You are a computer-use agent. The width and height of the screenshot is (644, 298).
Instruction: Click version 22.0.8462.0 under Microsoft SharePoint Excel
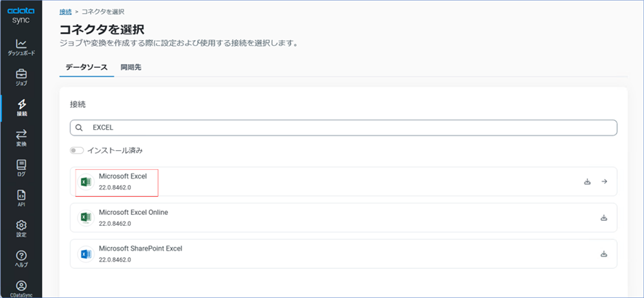115,260
